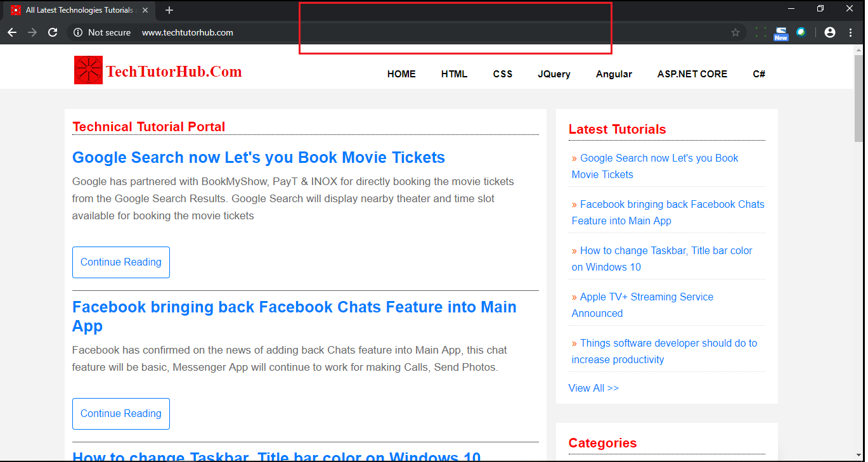Open the Chrome profile avatar icon
This screenshot has width=868, height=462.
click(x=830, y=32)
